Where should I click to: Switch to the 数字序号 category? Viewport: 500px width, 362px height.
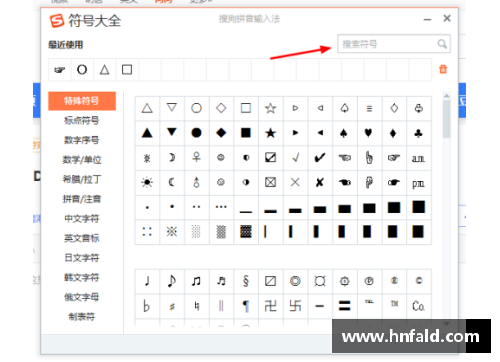(x=82, y=140)
